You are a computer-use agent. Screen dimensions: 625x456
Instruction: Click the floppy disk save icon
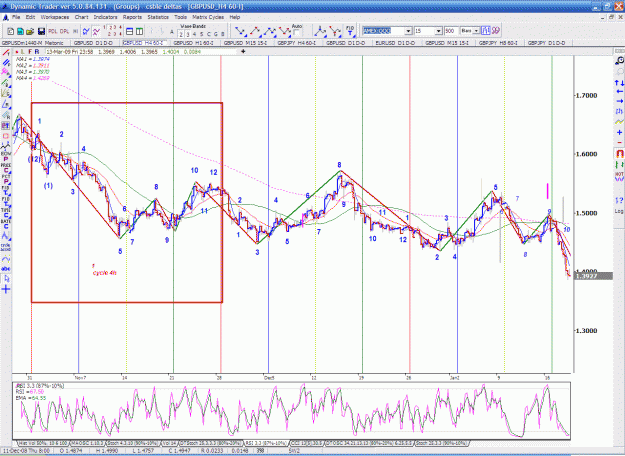click(41, 31)
